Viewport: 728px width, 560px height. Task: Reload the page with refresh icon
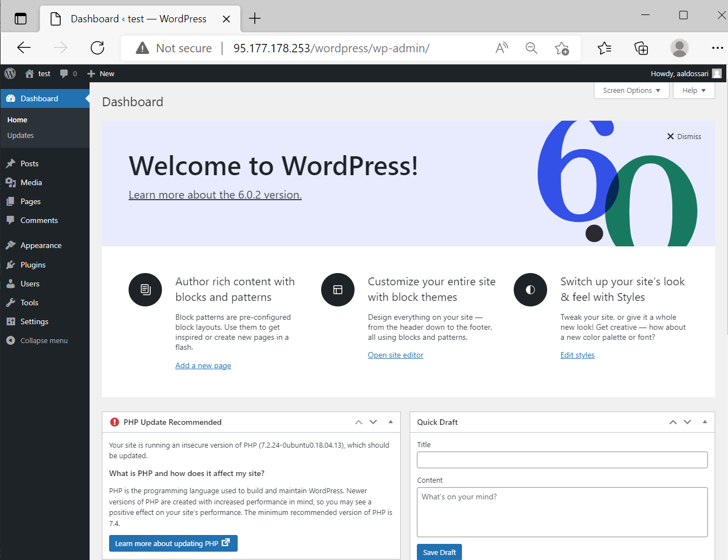tap(97, 48)
